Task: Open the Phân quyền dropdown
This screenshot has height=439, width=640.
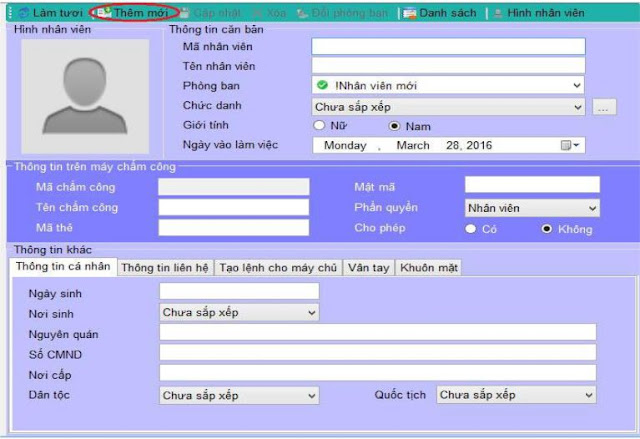Action: [x=592, y=208]
